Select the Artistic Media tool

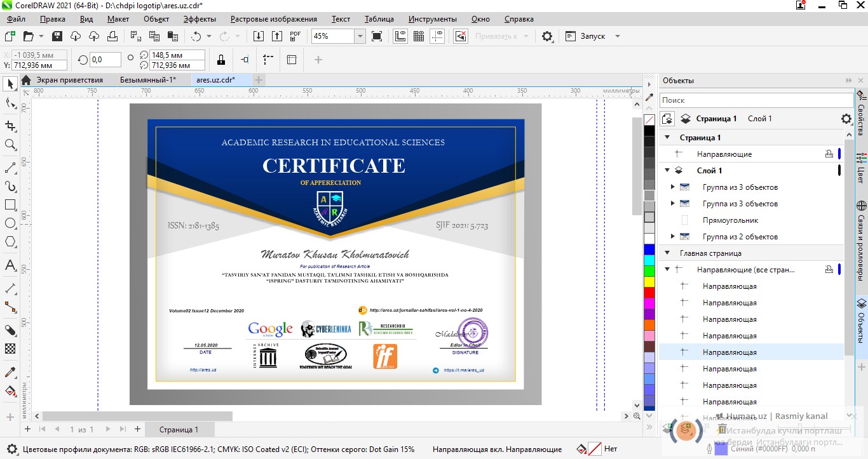point(10,186)
